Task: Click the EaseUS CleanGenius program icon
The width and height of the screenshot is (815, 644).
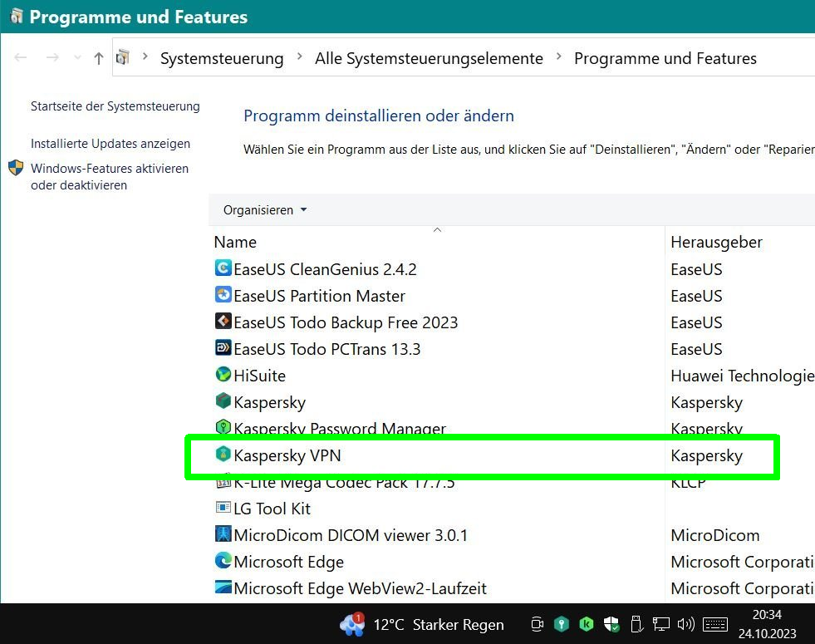Action: [x=223, y=268]
